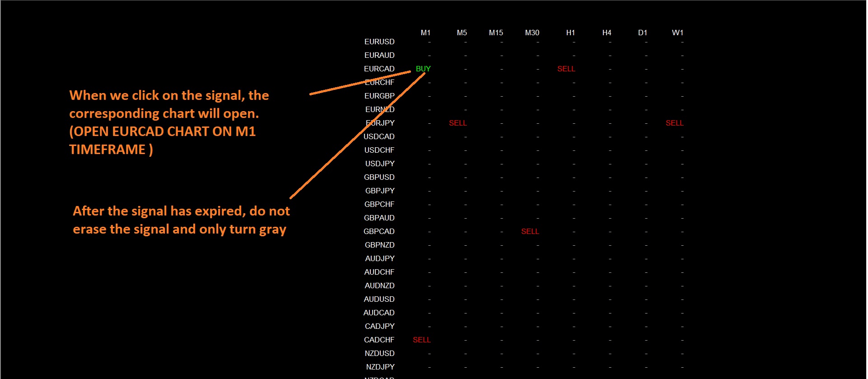
Task: Click the EURCAD symbol row label
Action: coord(379,69)
